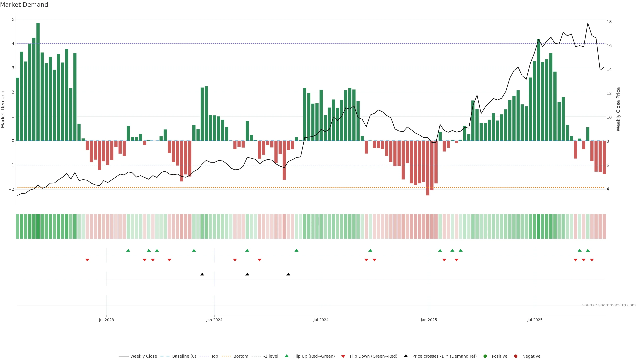This screenshot has height=362, width=644.
Task: Select the leftmost green flip-up marker
Action: (x=128, y=251)
